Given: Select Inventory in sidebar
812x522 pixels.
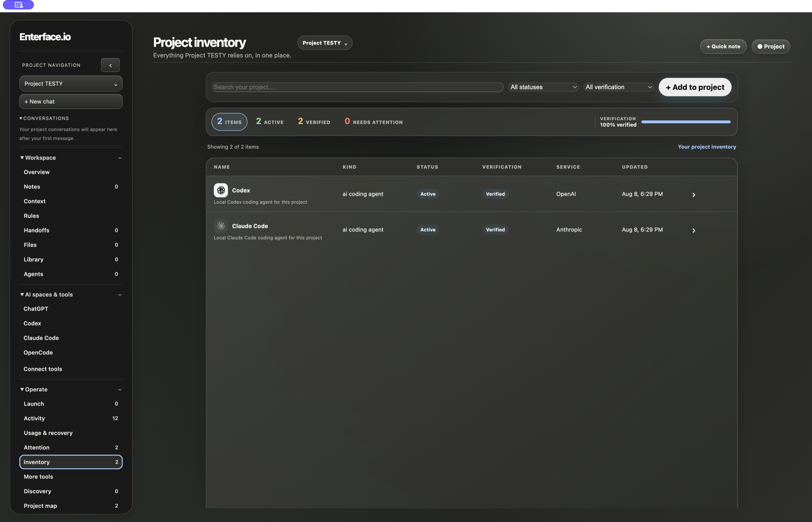Looking at the screenshot, I should (71, 462).
